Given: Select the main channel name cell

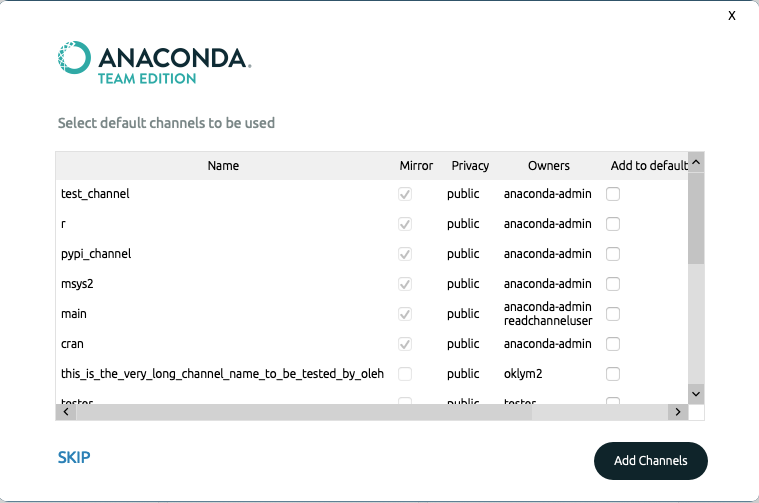Looking at the screenshot, I should tap(74, 314).
